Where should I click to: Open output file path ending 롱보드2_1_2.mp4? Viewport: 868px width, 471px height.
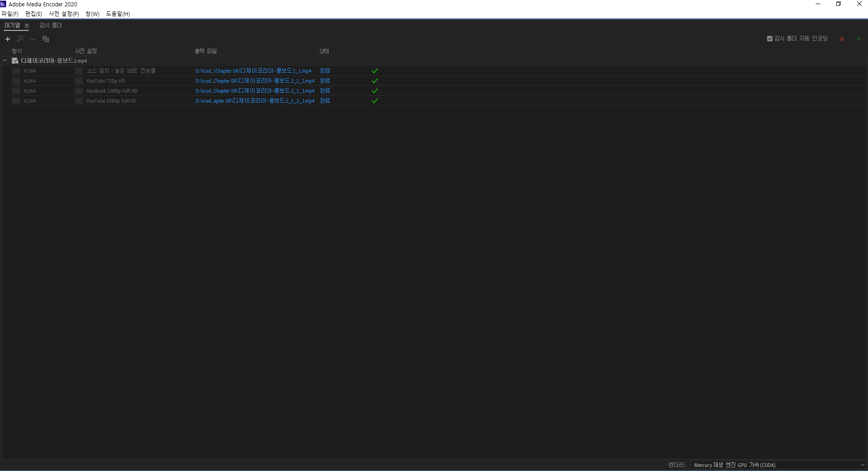point(255,91)
